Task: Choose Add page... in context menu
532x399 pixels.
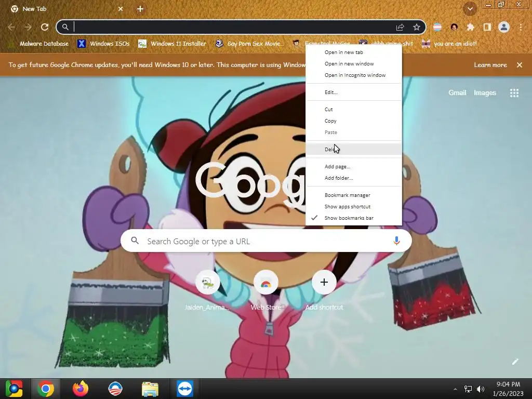Action: click(x=354, y=167)
